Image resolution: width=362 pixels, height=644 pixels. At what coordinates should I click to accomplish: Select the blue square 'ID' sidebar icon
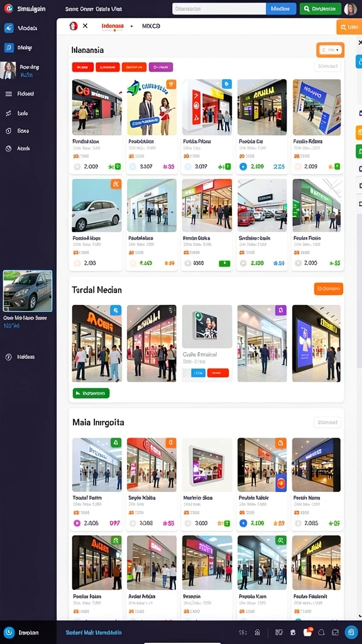coord(9,48)
